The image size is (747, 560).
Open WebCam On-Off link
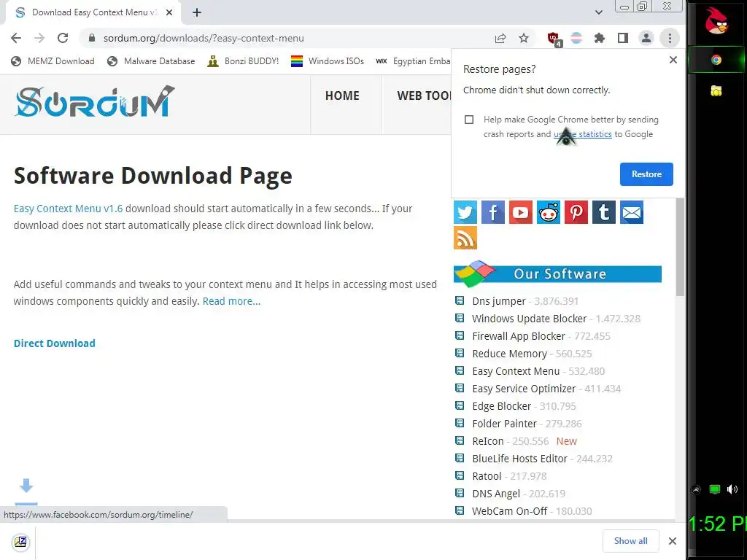(x=509, y=511)
